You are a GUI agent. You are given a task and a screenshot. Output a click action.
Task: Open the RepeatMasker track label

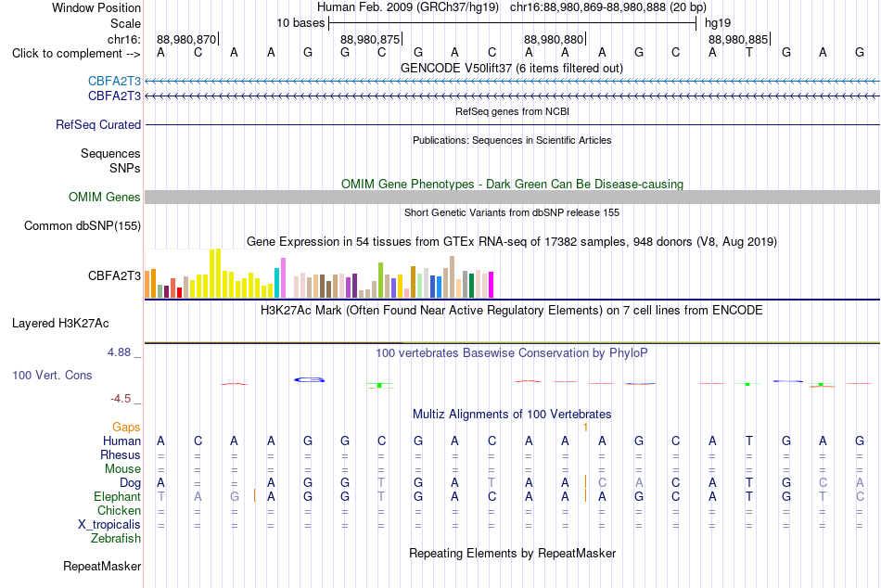pos(102,566)
